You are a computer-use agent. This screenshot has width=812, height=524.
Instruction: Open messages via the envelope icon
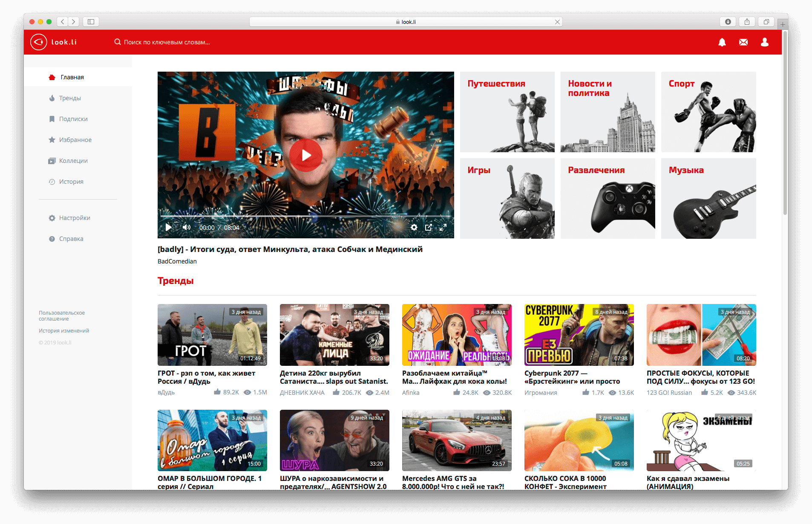click(743, 42)
